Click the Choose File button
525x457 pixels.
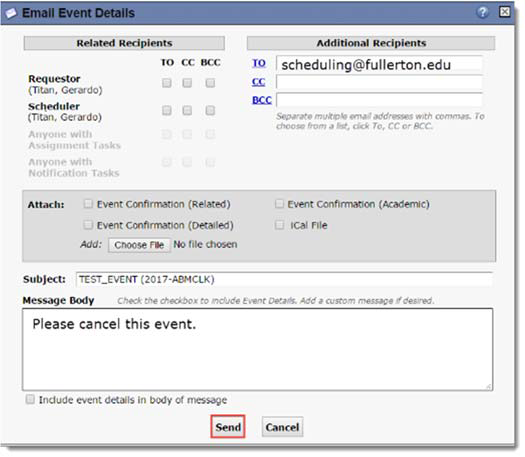pos(139,245)
